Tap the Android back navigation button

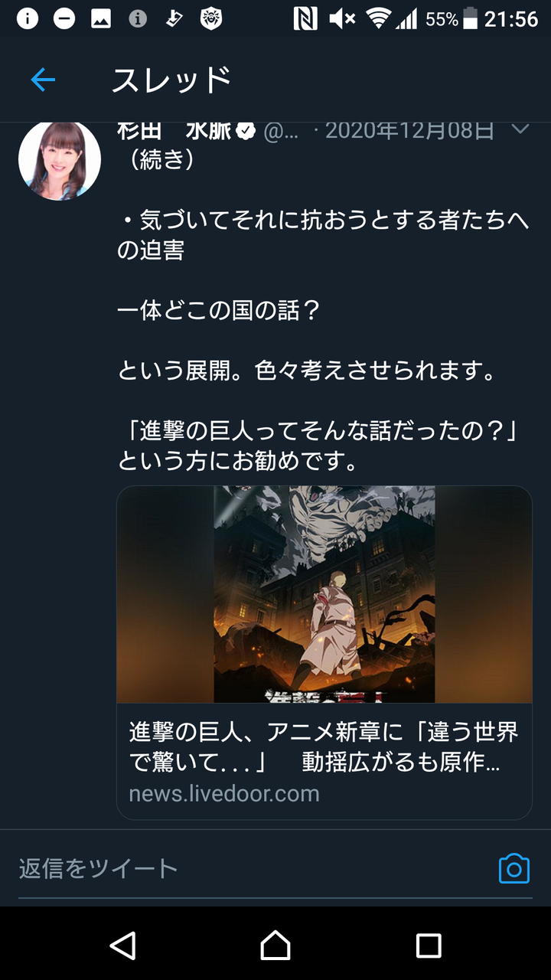coord(122,946)
